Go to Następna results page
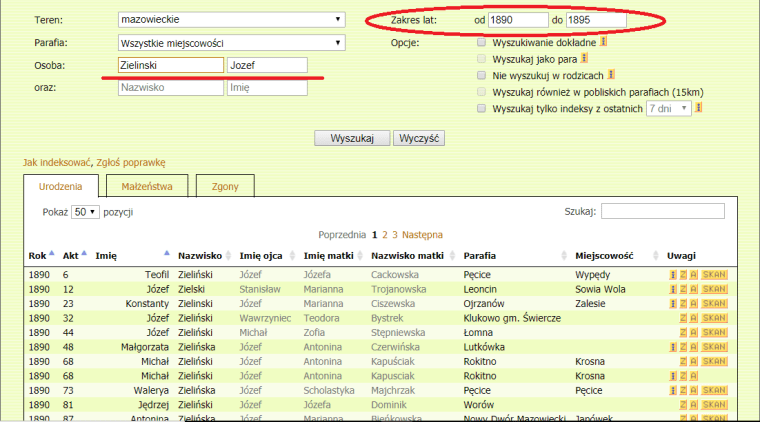 click(422, 234)
